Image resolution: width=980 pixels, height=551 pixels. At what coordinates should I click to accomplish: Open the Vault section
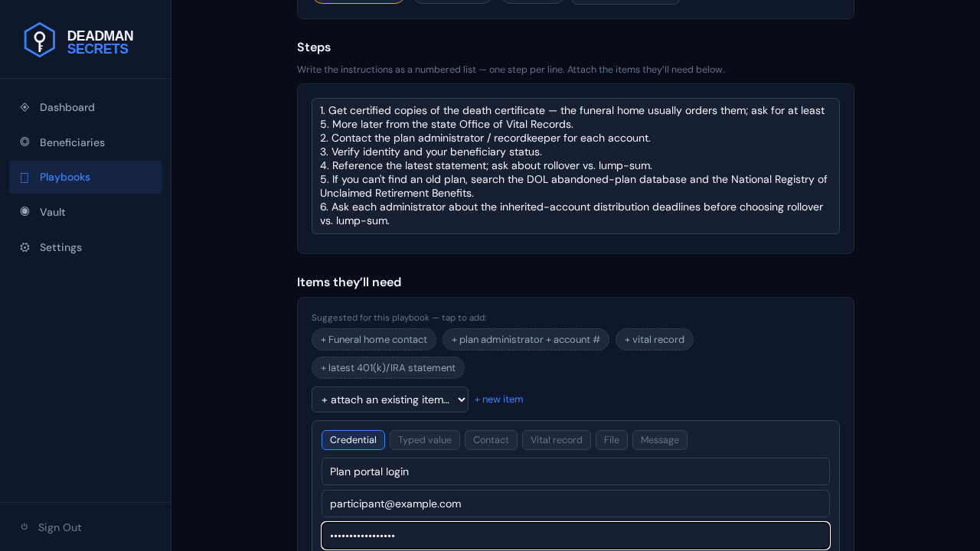[x=85, y=212]
